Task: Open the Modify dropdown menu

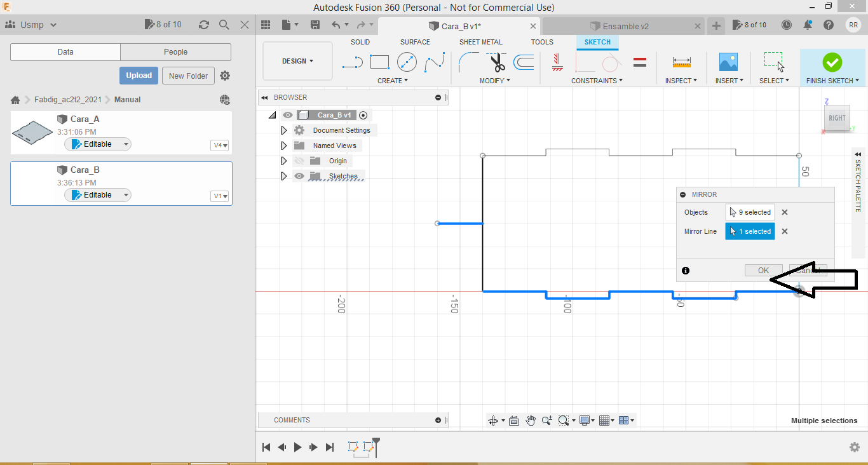Action: [x=495, y=81]
